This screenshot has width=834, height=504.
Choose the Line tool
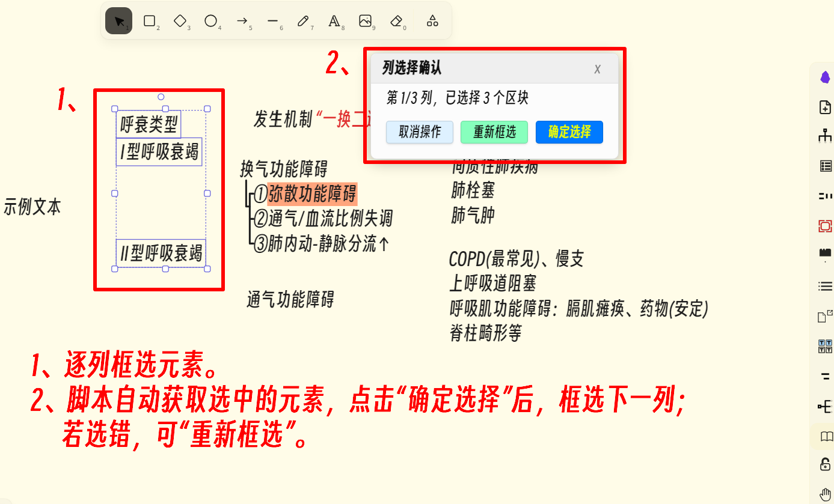272,21
